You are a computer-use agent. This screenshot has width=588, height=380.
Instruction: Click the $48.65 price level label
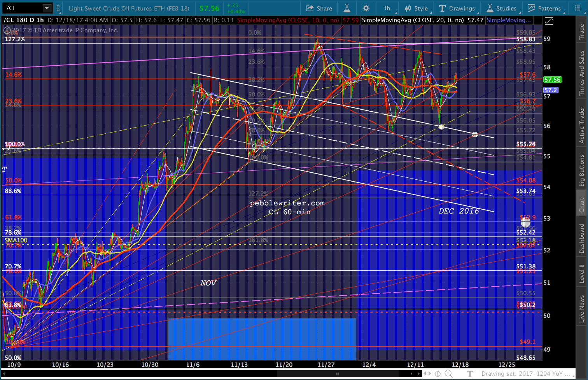[x=526, y=357]
